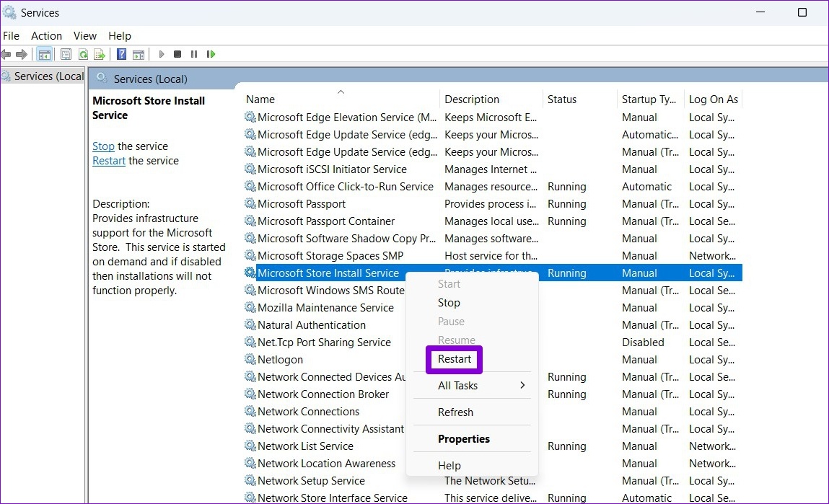829x504 pixels.
Task: Sort by the Startup Type column header
Action: tap(650, 100)
